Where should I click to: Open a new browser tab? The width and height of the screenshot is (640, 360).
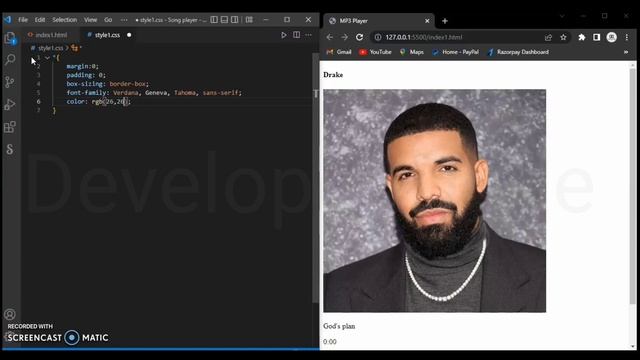click(x=445, y=21)
